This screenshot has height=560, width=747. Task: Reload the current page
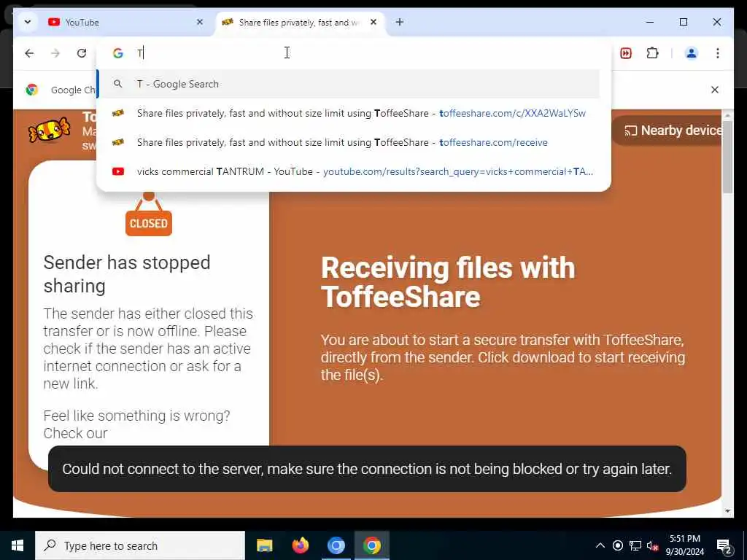point(82,53)
